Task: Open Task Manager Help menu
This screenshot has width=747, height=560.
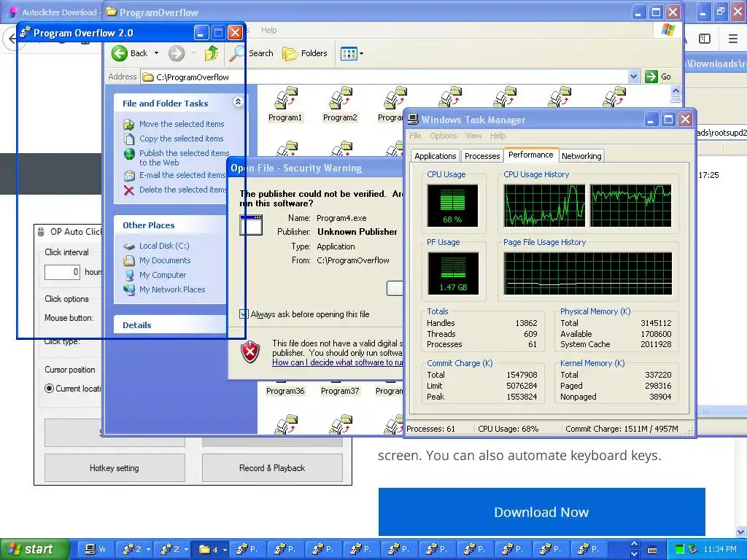Action: click(x=498, y=136)
